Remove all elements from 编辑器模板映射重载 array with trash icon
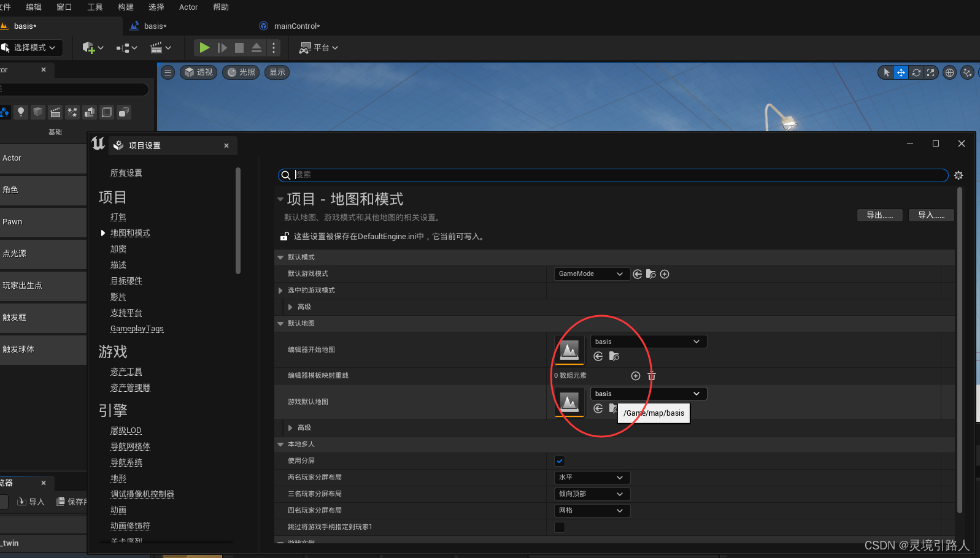The image size is (980, 558). (x=652, y=376)
